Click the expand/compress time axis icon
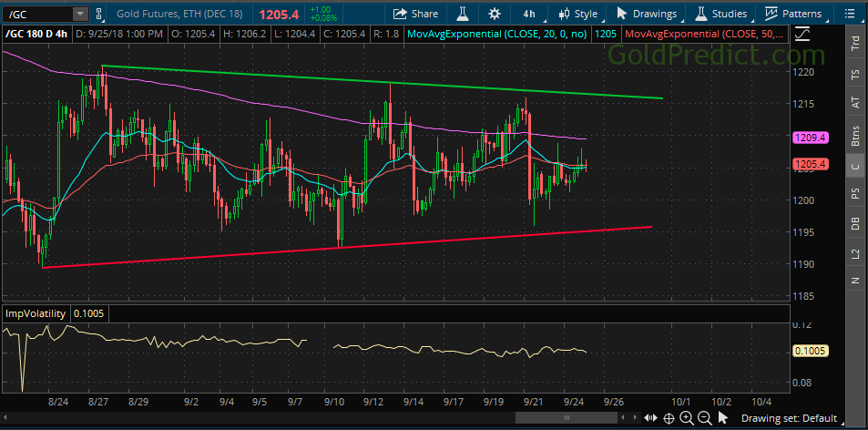The height and width of the screenshot is (430, 868). [651, 418]
